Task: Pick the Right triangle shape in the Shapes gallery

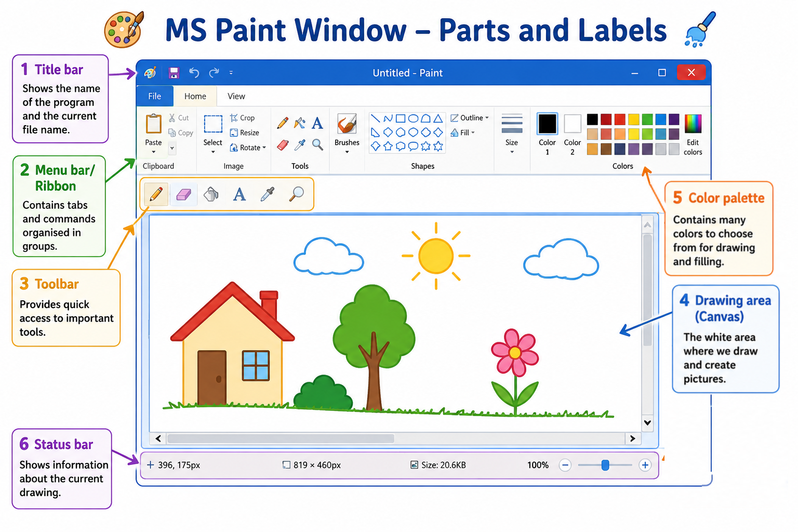Action: tap(375, 132)
